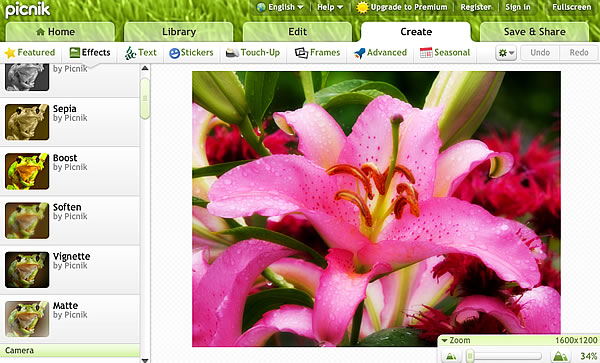Click the Home tab house icon
This screenshot has height=363, width=600.
tap(41, 32)
